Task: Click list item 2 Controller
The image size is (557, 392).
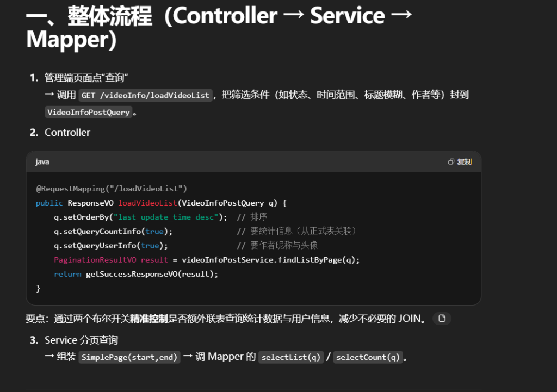Action: click(67, 133)
